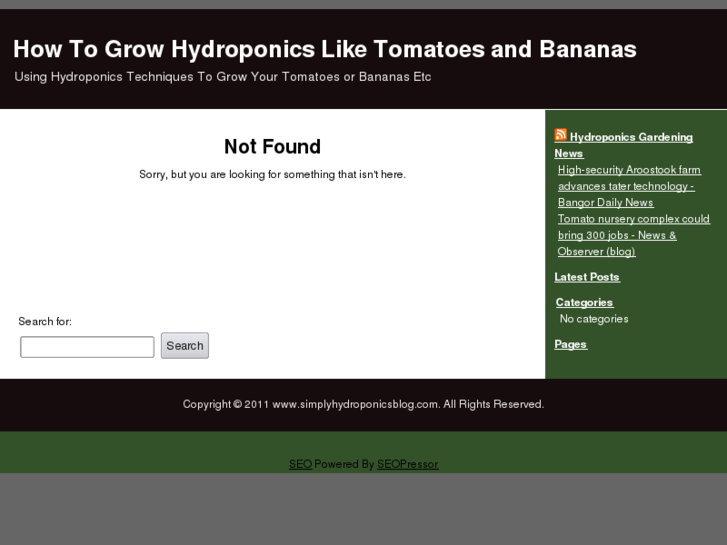Select the 'Not Found' heading text
727x545 pixels.
click(272, 147)
